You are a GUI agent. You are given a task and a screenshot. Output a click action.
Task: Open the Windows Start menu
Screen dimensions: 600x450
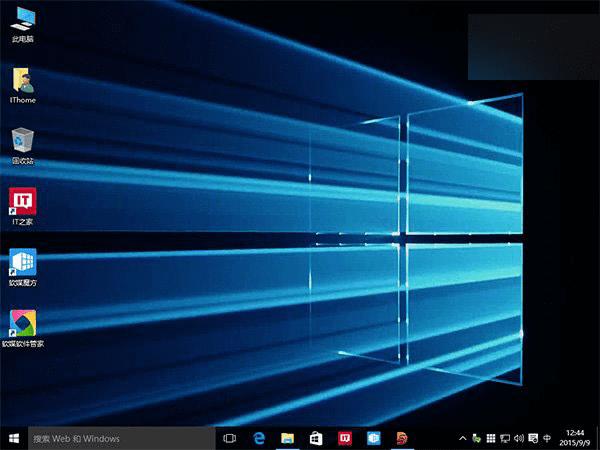[14, 438]
